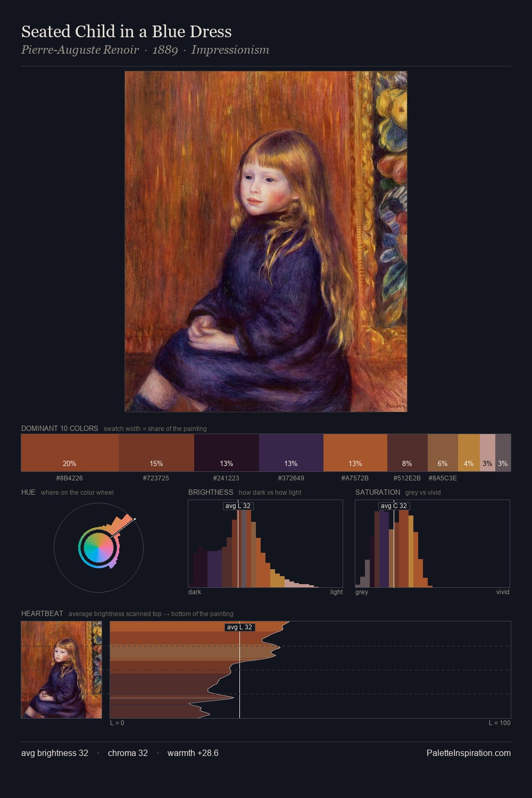Click the hex code #8A5C3E

[x=443, y=478]
